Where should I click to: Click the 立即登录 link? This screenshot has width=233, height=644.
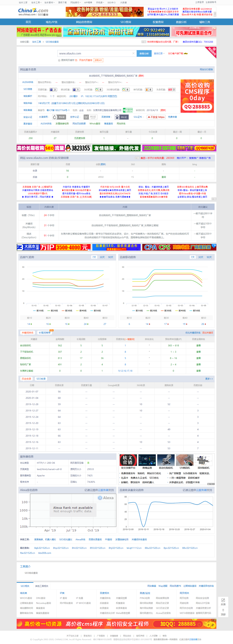tap(200, 2)
